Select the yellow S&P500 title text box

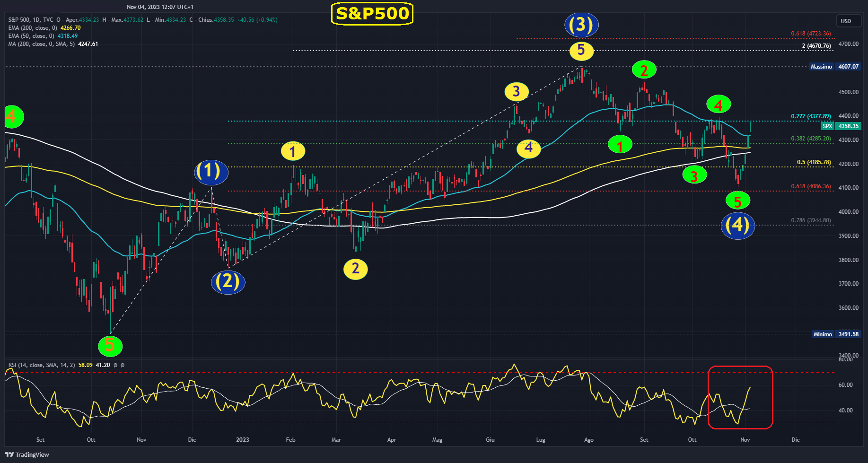[372, 14]
